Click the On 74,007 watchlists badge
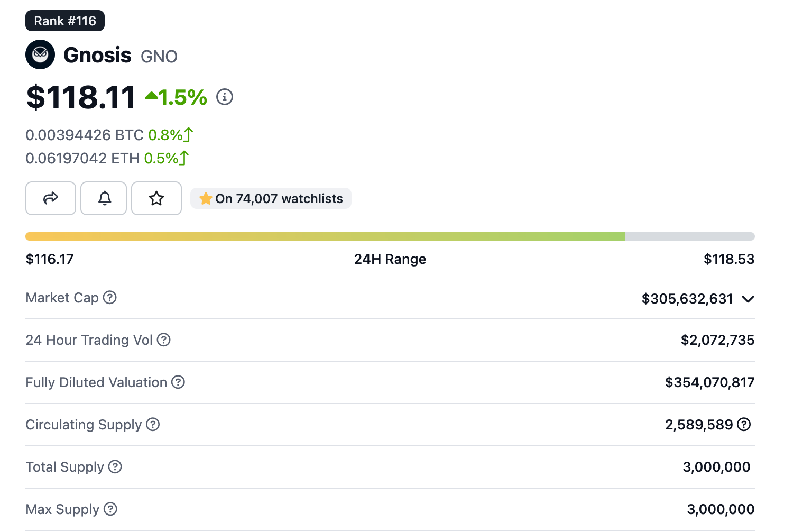This screenshot has width=812, height=532. pyautogui.click(x=271, y=198)
